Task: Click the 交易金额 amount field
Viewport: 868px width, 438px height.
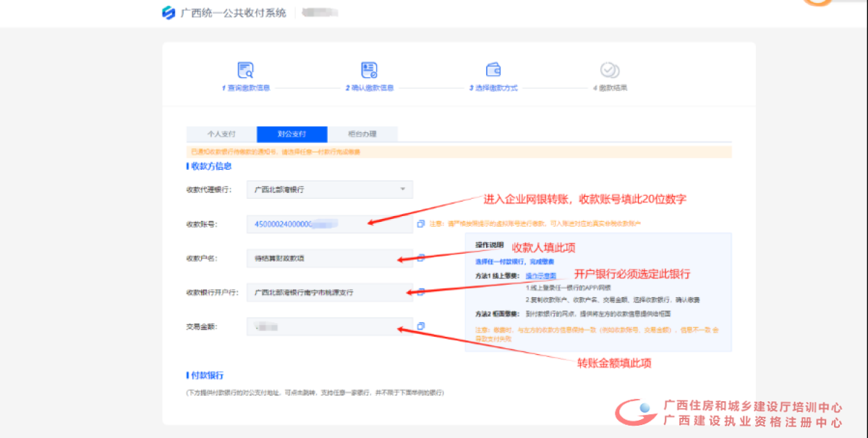Action: (x=329, y=327)
